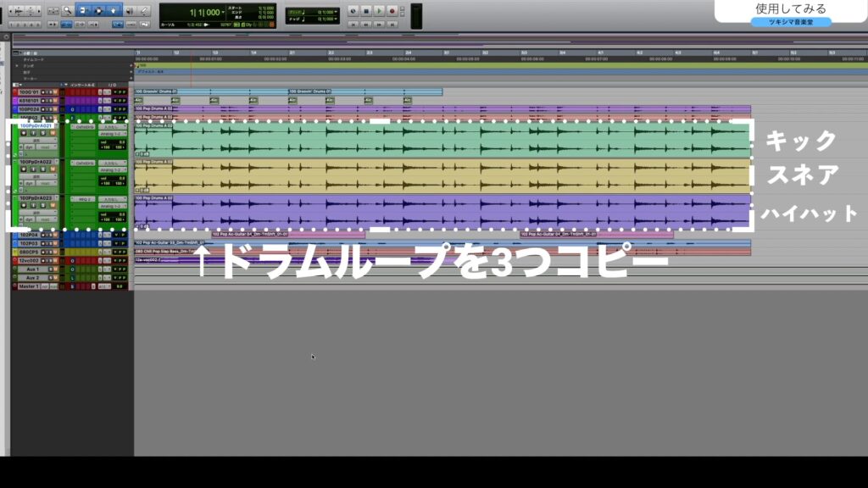
Task: Open track view selector on 100PpDrA021
Action: pyautogui.click(x=37, y=141)
